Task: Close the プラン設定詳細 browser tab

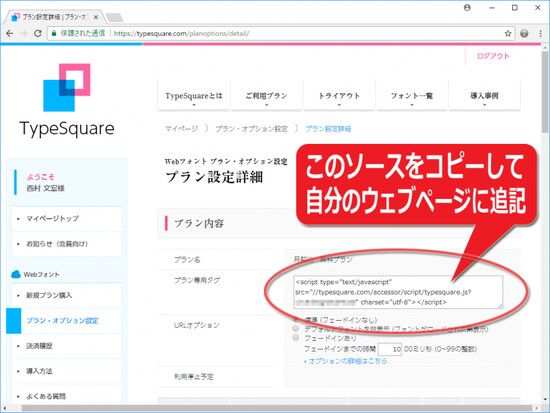Action: click(96, 17)
